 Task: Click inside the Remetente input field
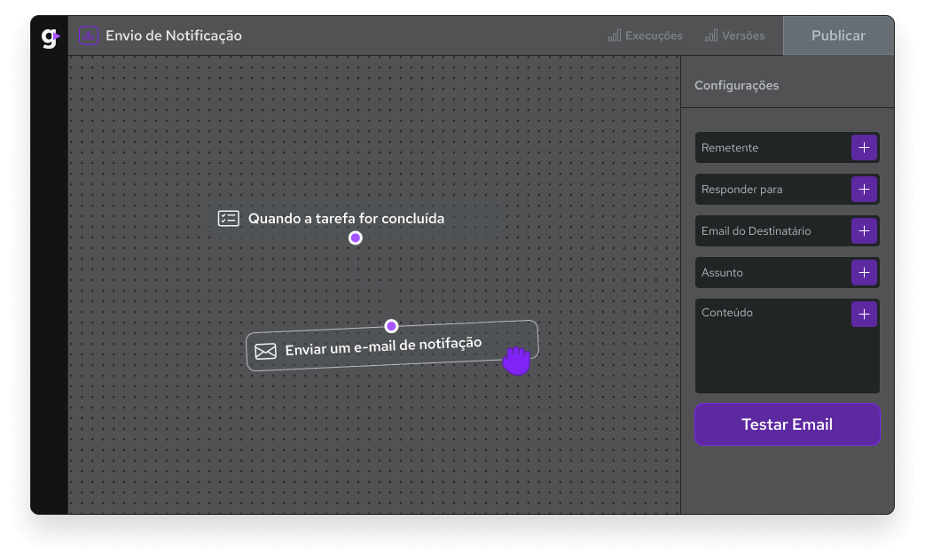(x=772, y=148)
